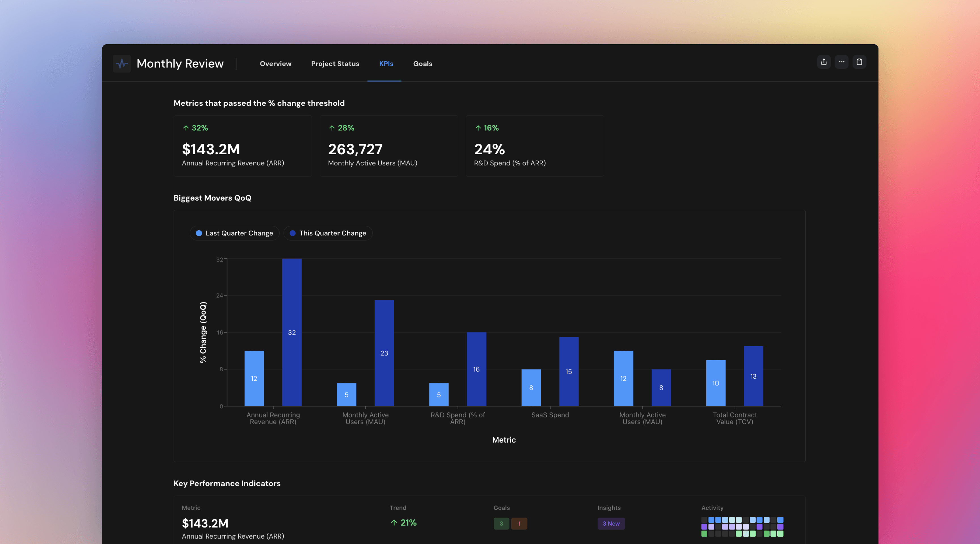Toggle the Last Quarter Change legend series
Screen dimensions: 980x544
234,233
